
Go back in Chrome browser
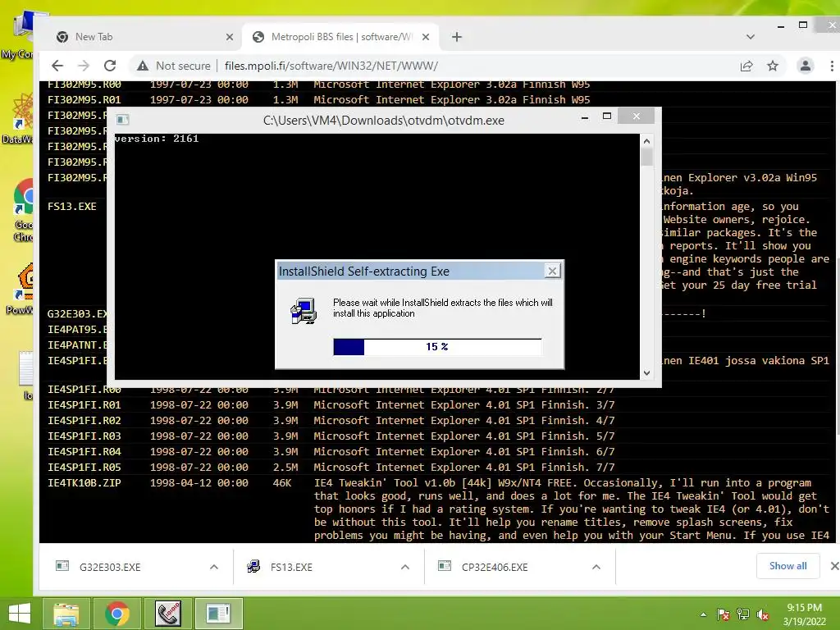(57, 66)
